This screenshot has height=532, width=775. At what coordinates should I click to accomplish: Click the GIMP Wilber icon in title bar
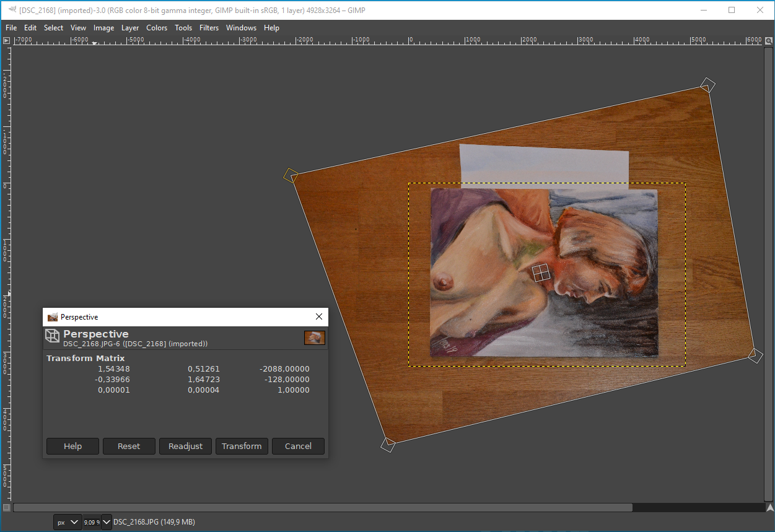tap(12, 10)
